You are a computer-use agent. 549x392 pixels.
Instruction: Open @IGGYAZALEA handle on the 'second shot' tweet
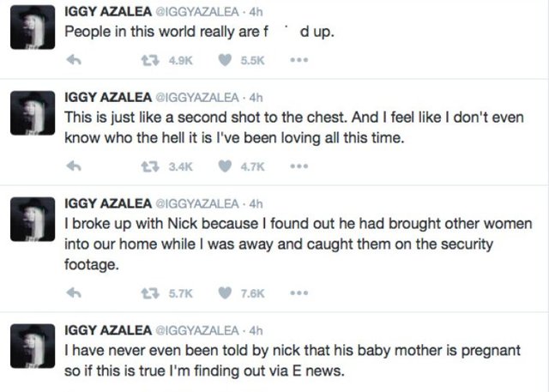[195, 97]
